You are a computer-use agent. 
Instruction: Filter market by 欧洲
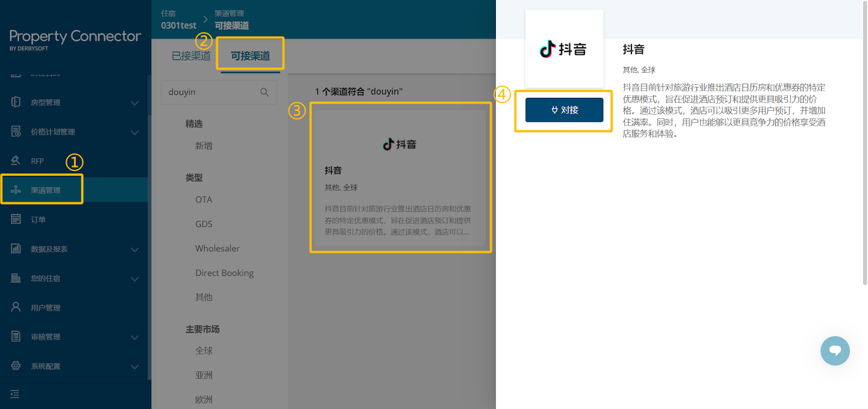click(x=204, y=400)
